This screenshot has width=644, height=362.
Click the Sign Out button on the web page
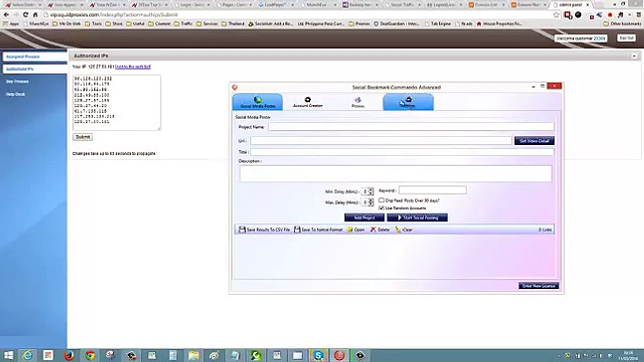click(x=626, y=38)
